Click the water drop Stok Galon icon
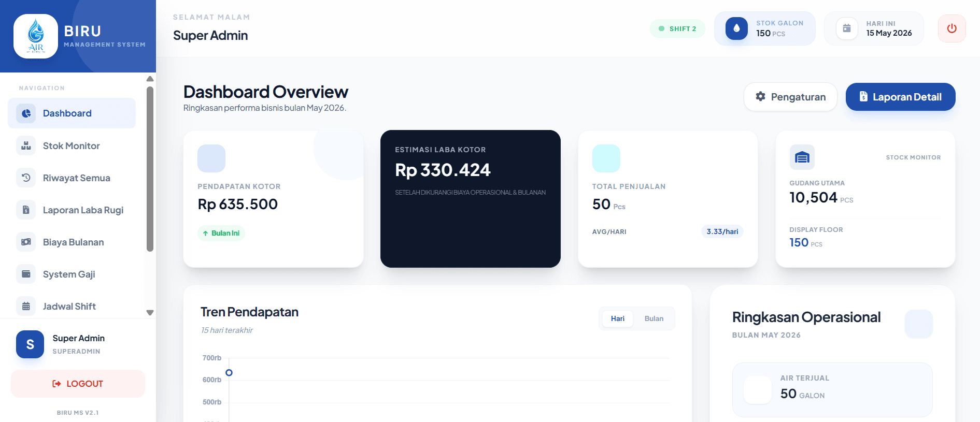The width and height of the screenshot is (980, 422). (736, 28)
